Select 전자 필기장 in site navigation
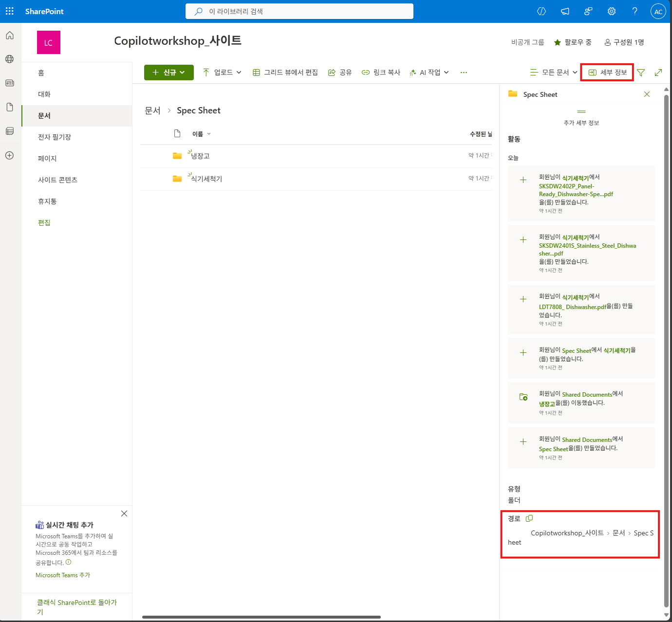Viewport: 672px width, 622px height. pyautogui.click(x=77, y=137)
